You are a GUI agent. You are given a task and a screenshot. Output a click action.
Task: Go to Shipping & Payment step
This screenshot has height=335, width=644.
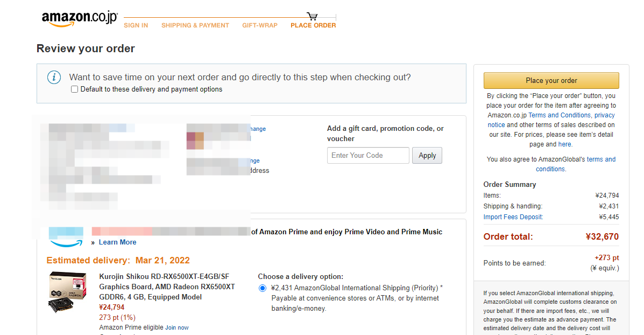[195, 25]
